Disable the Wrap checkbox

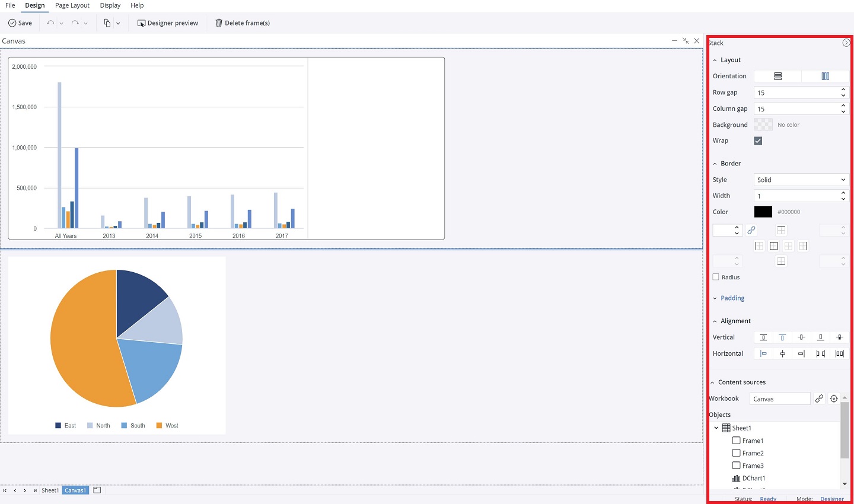tap(757, 141)
